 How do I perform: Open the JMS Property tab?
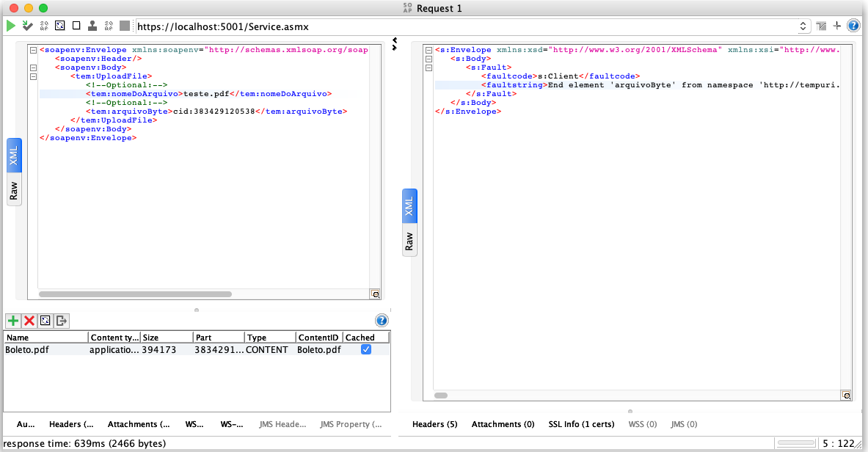click(351, 424)
